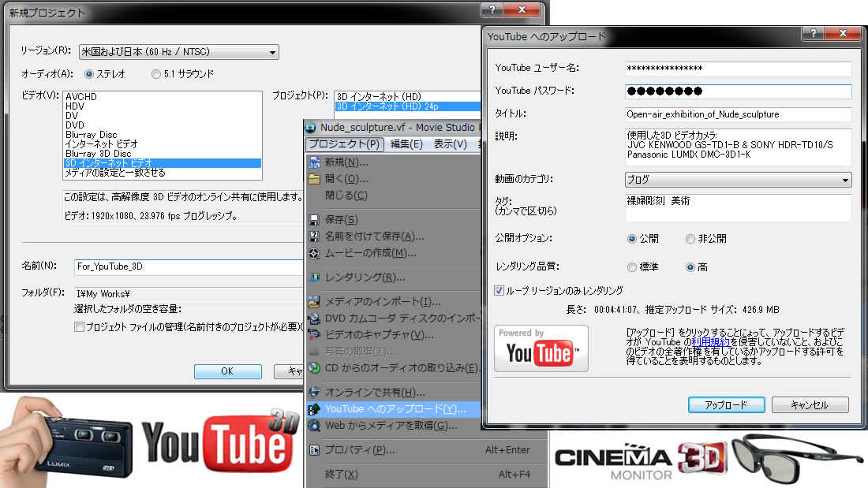This screenshot has width=868, height=488.
Task: Expand the 動画のカテゴリ dropdown
Action: [x=738, y=180]
